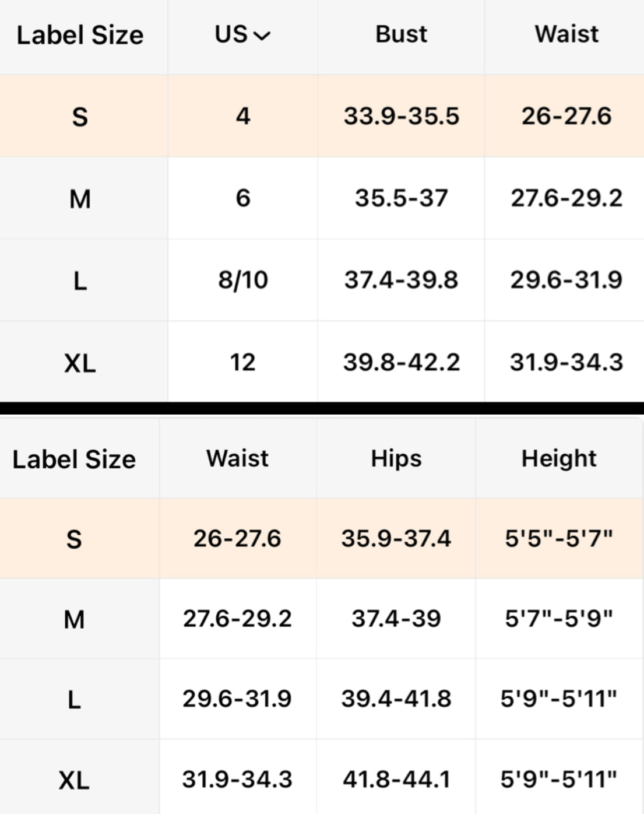Select US size 6 cell
Screen dimensions: 644x814
(243, 198)
